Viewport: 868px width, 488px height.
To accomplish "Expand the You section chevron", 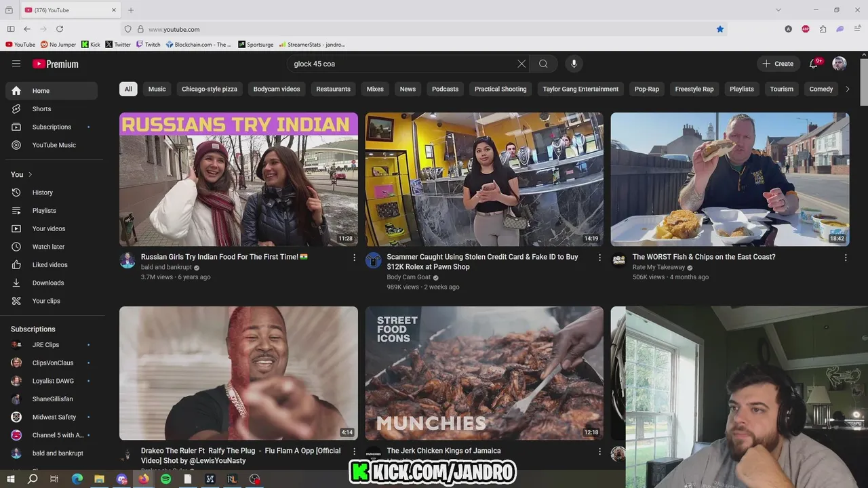I will point(30,174).
